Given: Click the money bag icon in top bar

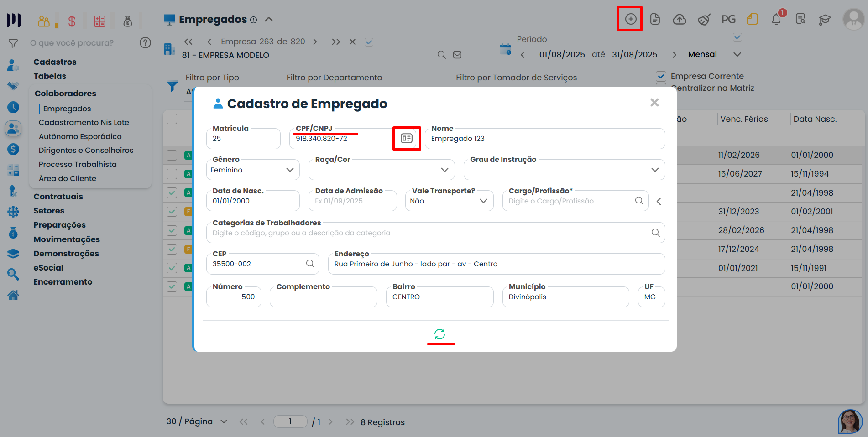Looking at the screenshot, I should click(128, 21).
